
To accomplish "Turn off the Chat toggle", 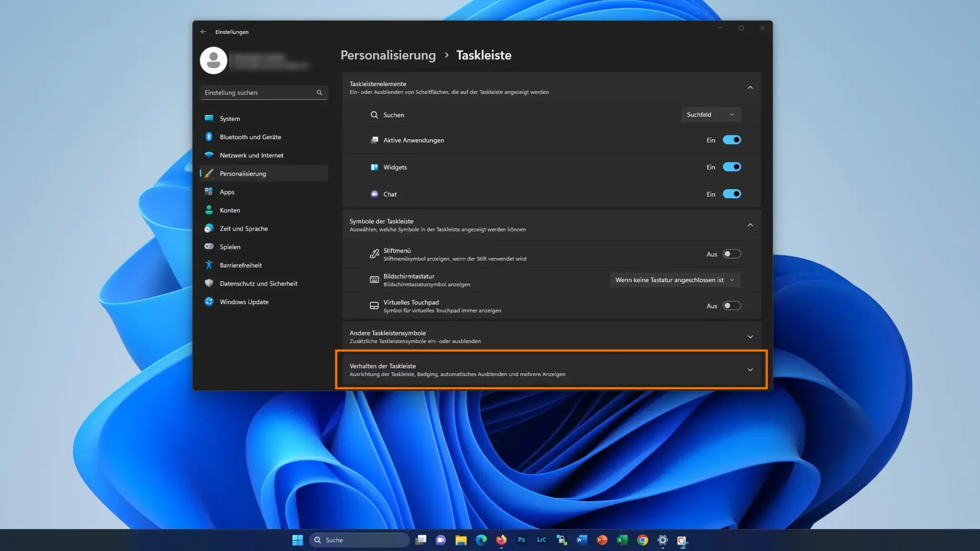I will point(732,194).
